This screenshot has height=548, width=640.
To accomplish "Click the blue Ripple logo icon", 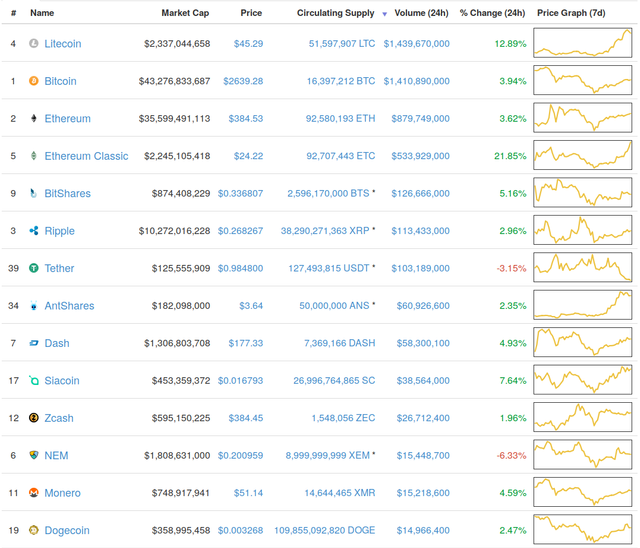I will [x=34, y=231].
